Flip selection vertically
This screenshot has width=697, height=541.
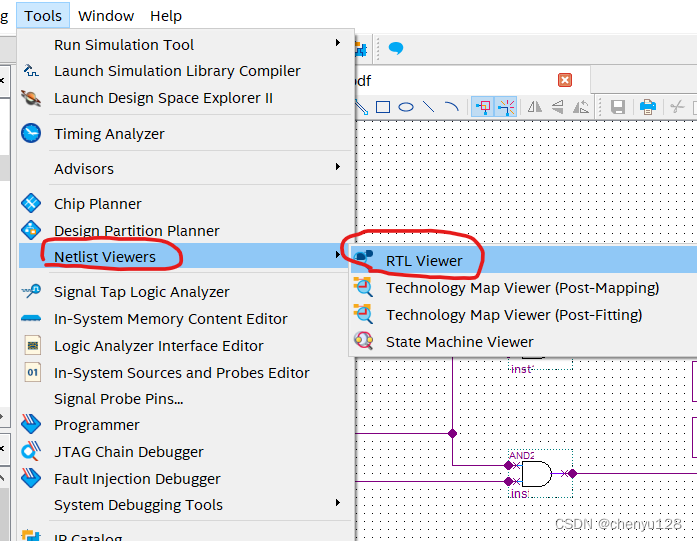click(557, 107)
